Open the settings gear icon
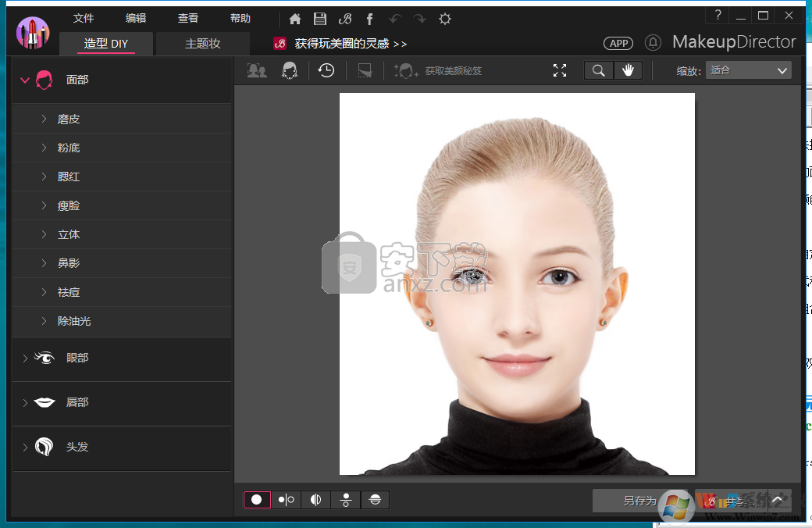 [x=444, y=18]
